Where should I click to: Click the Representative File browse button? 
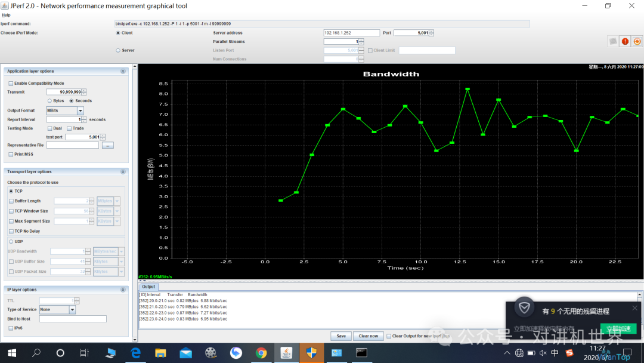pos(107,146)
